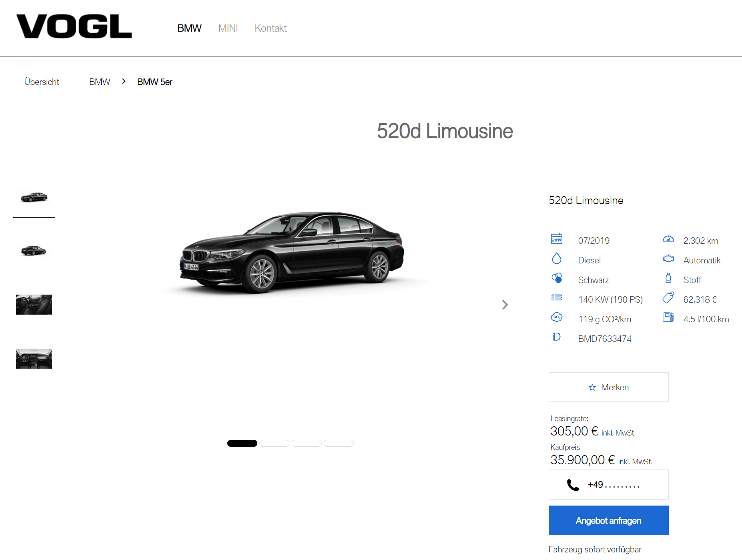The width and height of the screenshot is (742, 560).
Task: Open the BMW 5er breadcrumb
Action: click(154, 82)
